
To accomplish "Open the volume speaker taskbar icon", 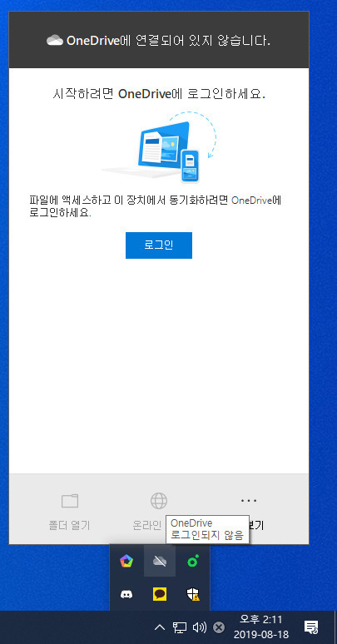I will [200, 627].
